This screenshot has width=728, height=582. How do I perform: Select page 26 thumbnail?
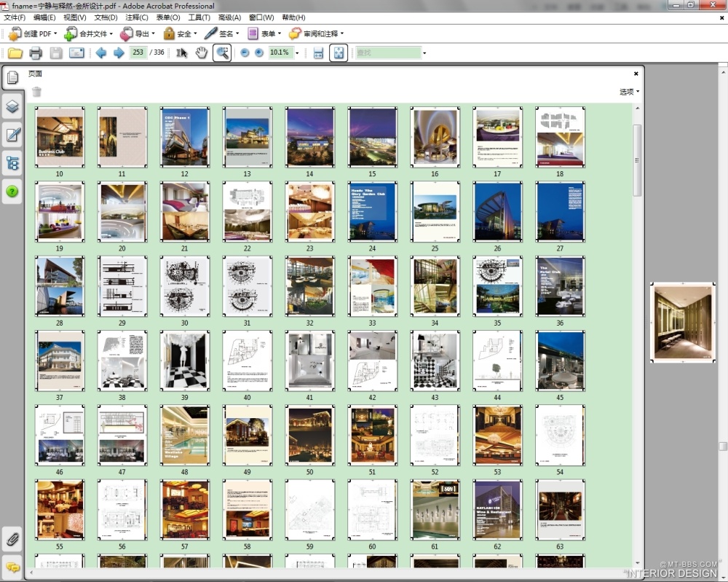pyautogui.click(x=497, y=212)
